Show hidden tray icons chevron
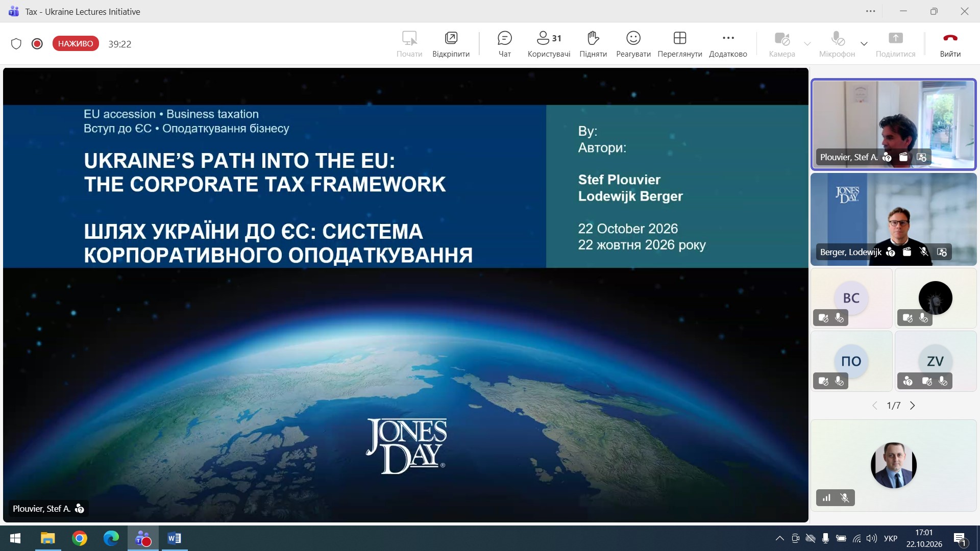980x551 pixels. [780, 538]
